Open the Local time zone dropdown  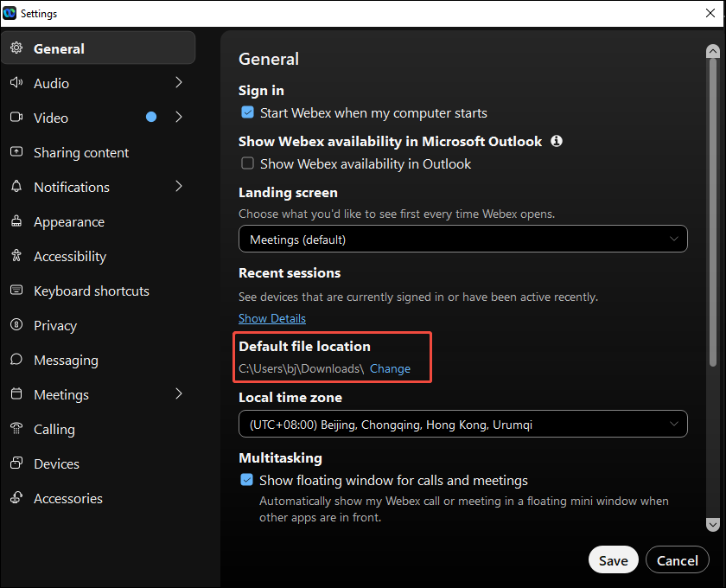coord(463,424)
